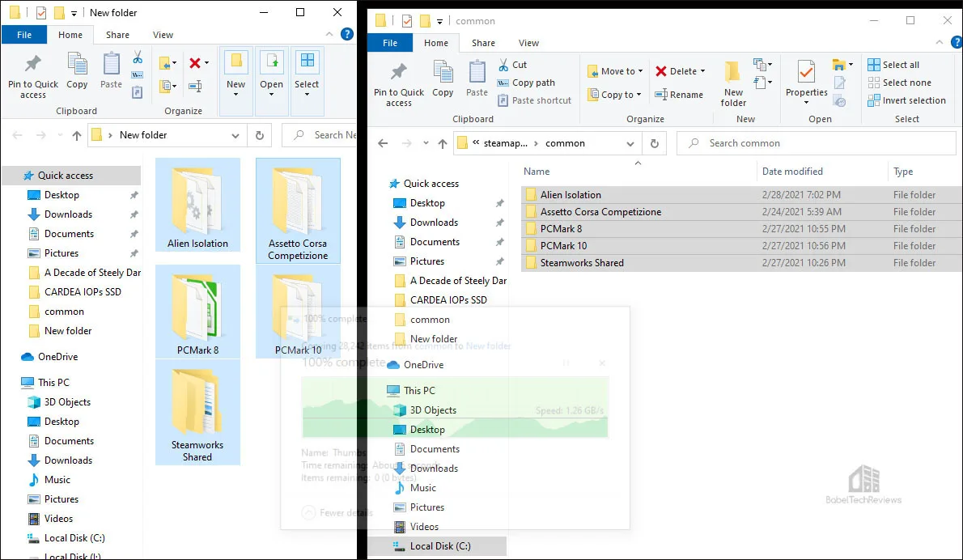Select Quick access in common window sidebar
The image size is (963, 560).
tap(424, 184)
